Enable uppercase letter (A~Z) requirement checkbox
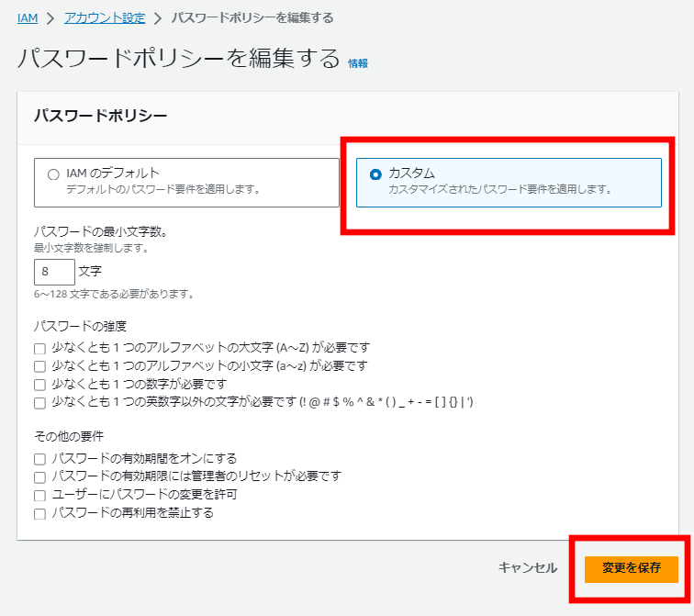Screen dimensions: 694x616 click(x=39, y=349)
